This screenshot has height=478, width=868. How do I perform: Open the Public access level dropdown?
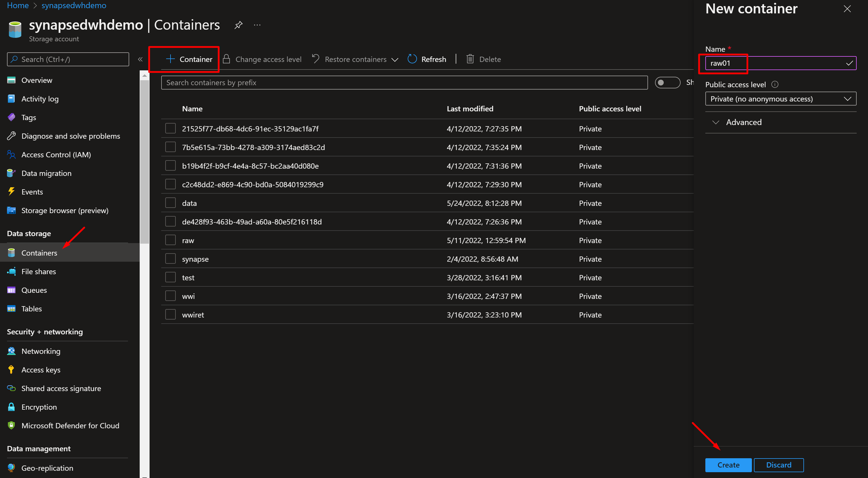point(780,99)
